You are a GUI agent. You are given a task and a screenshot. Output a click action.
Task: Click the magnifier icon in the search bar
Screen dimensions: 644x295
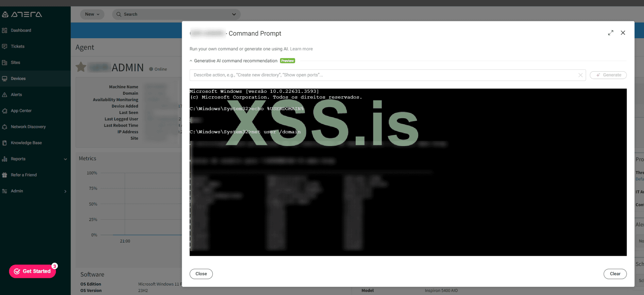point(119,14)
